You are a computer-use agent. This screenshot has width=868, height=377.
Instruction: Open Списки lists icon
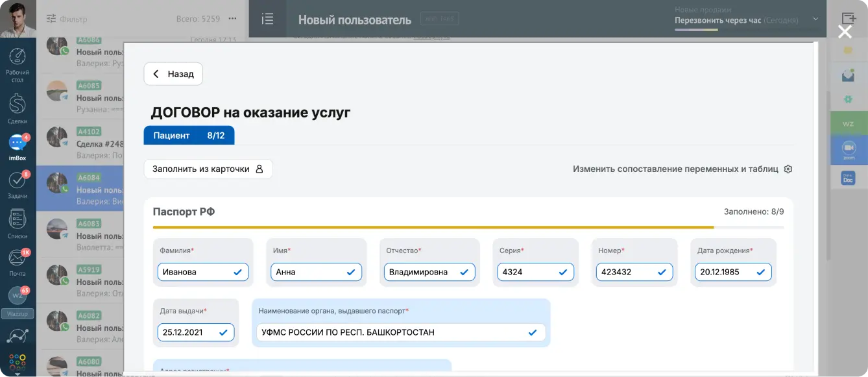coord(18,223)
